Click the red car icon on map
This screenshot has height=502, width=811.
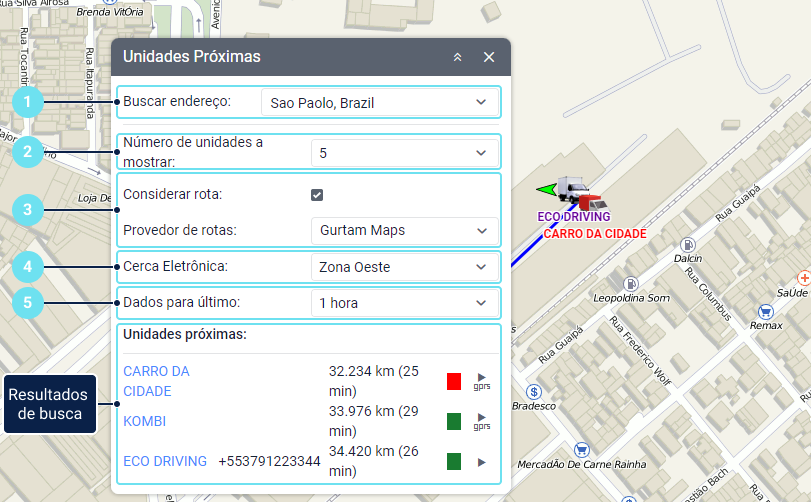592,202
